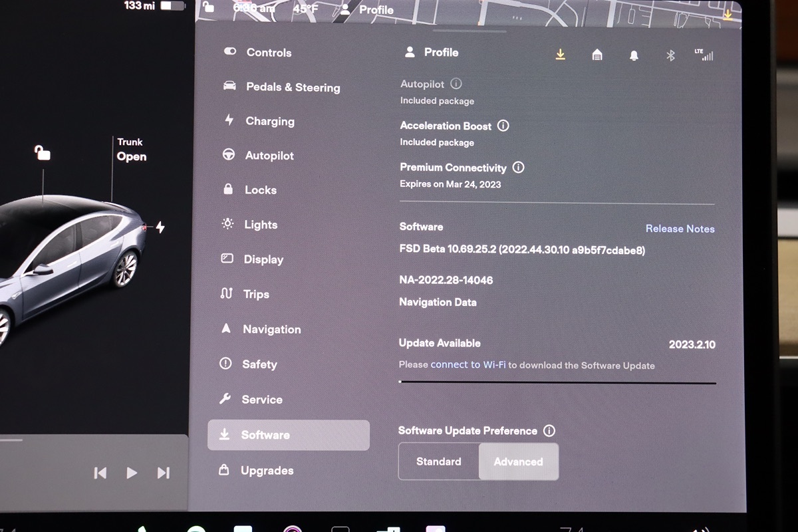Tap info icon beside Software Update Preference

[x=549, y=431]
